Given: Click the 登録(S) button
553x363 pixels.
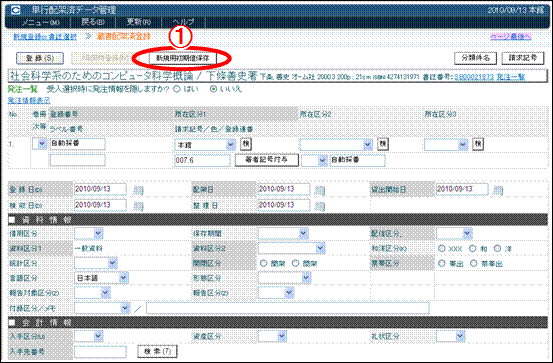Looking at the screenshot, I should pyautogui.click(x=40, y=58).
